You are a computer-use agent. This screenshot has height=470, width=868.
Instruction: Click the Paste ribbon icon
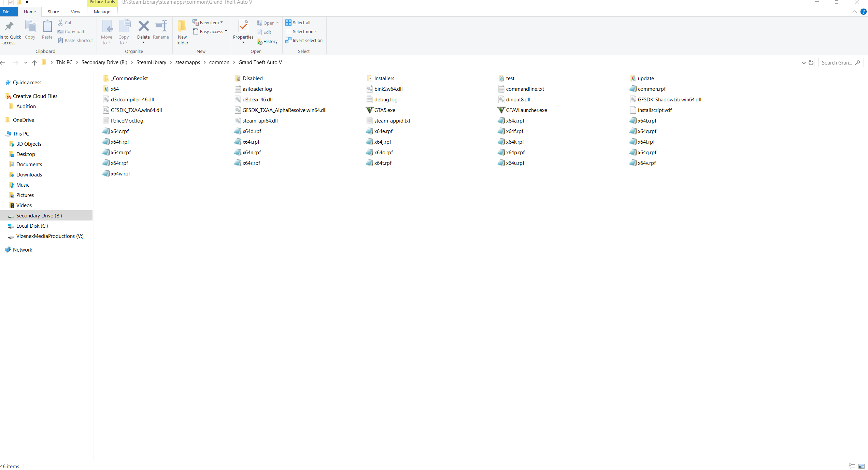(x=47, y=26)
